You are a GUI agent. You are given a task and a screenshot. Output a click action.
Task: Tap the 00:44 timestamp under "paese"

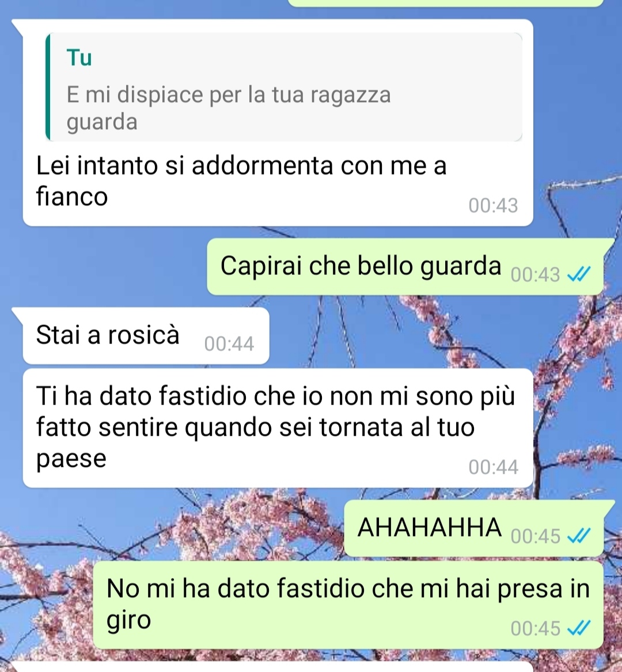point(493,467)
